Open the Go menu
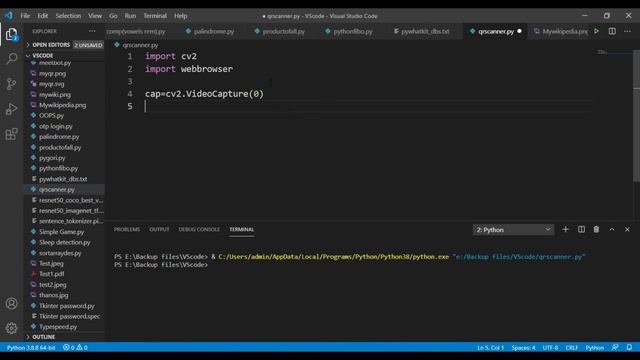Image resolution: width=640 pixels, height=360 pixels. tap(113, 16)
